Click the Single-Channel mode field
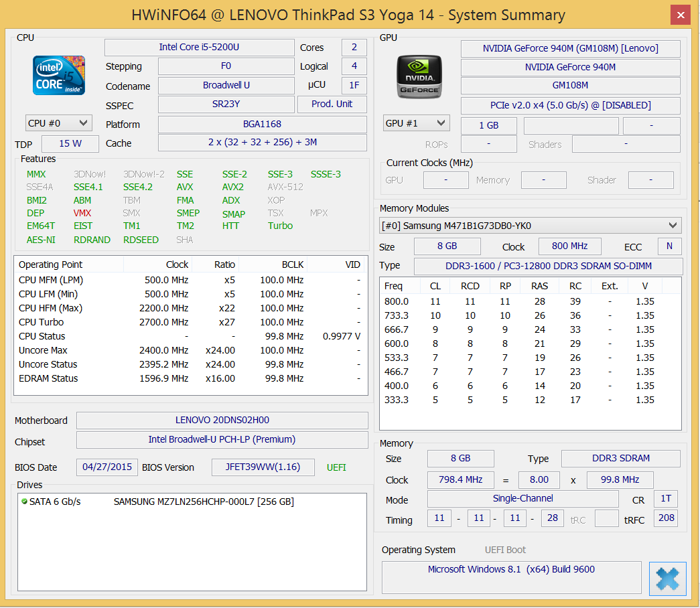The height and width of the screenshot is (608, 700). (522, 499)
